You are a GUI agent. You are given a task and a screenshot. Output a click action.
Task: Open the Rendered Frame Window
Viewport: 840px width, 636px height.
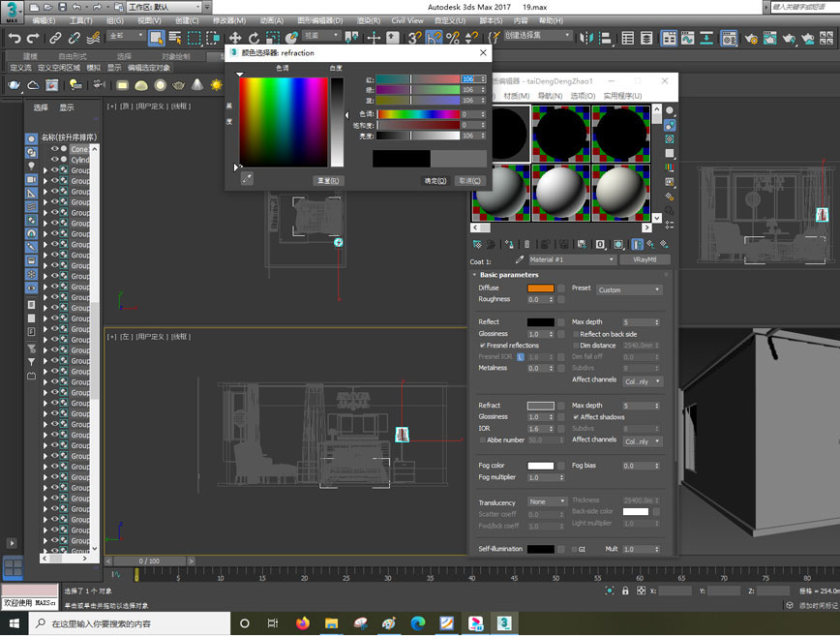(769, 38)
